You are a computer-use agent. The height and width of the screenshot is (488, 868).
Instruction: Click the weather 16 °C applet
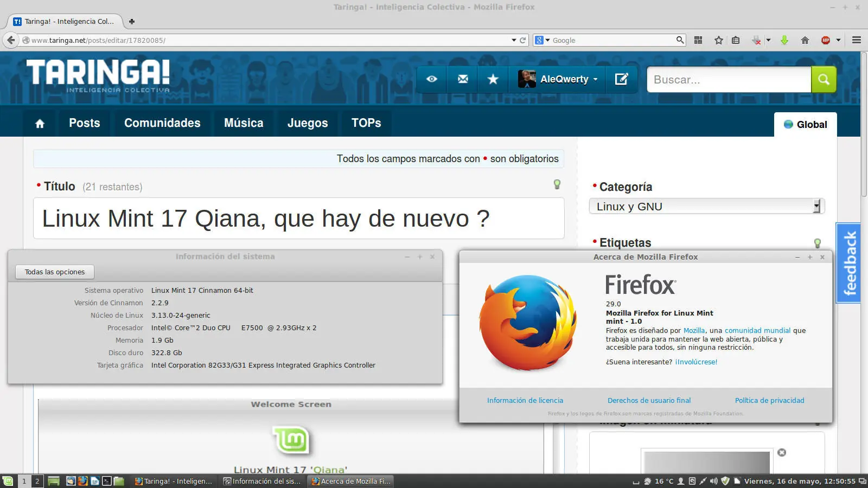coord(659,481)
